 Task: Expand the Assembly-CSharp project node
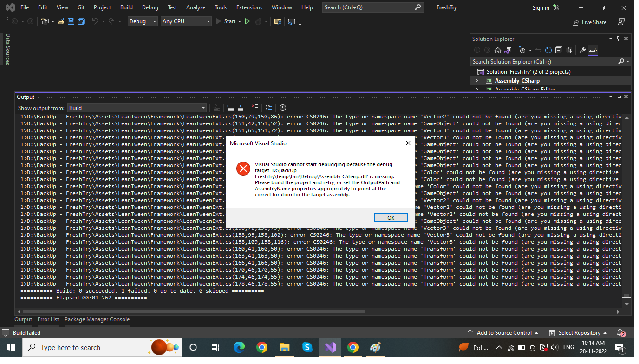tap(476, 81)
